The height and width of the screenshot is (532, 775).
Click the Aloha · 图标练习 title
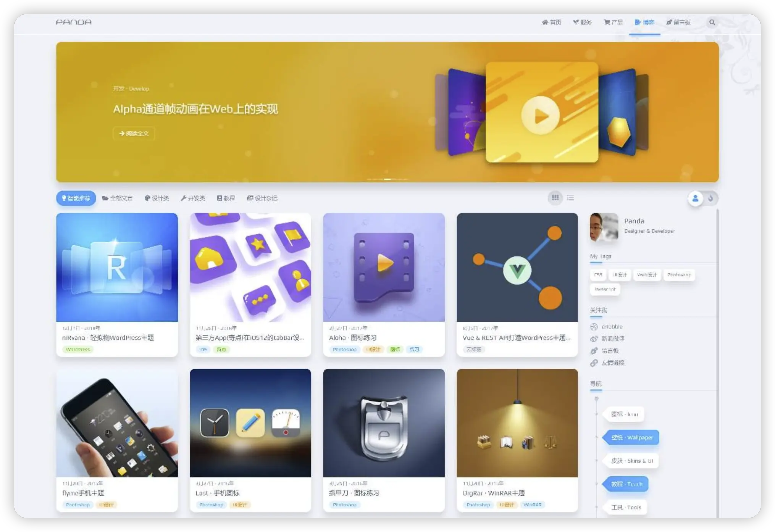353,338
